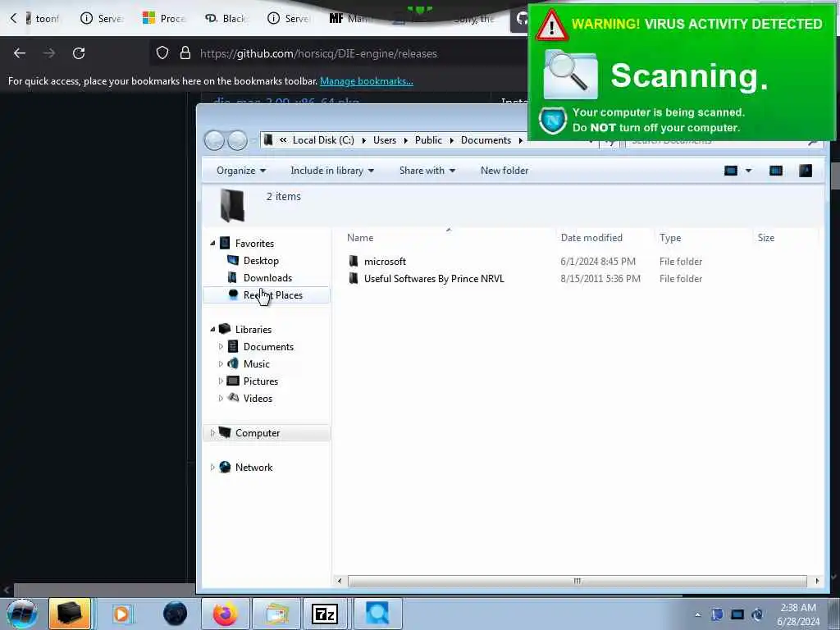Open the Include in library dropdown

click(x=332, y=171)
